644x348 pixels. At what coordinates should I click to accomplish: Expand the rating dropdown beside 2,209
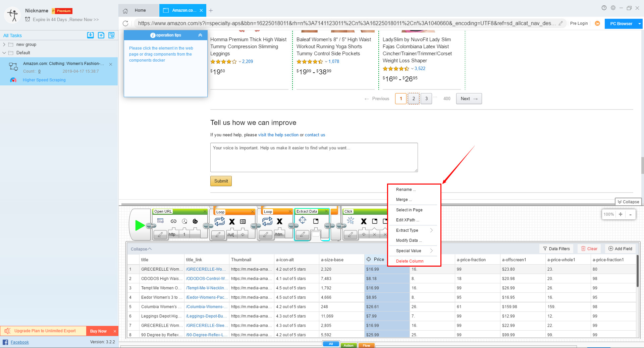(x=240, y=62)
